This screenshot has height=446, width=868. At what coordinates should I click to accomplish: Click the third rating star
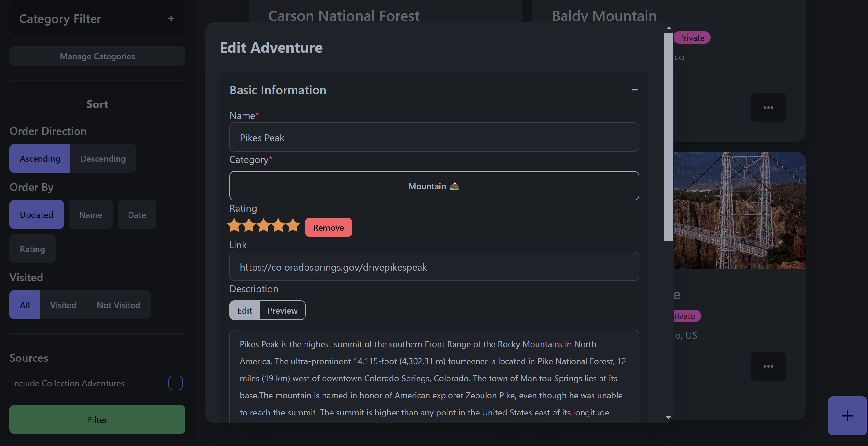click(x=264, y=225)
